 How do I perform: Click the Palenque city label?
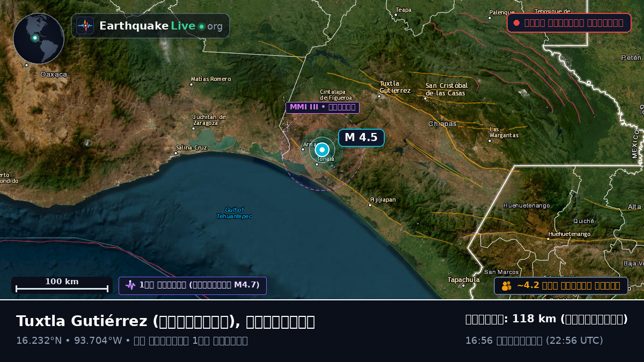[x=502, y=12]
